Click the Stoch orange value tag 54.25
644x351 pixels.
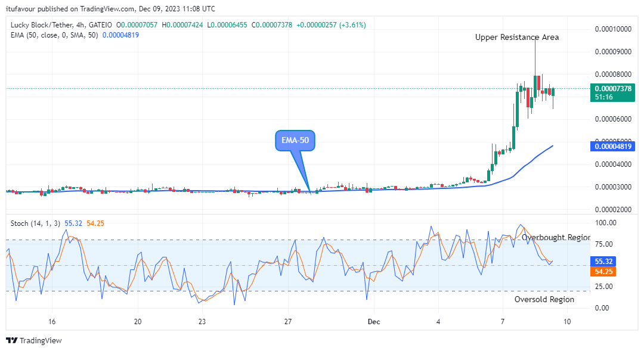tap(603, 271)
